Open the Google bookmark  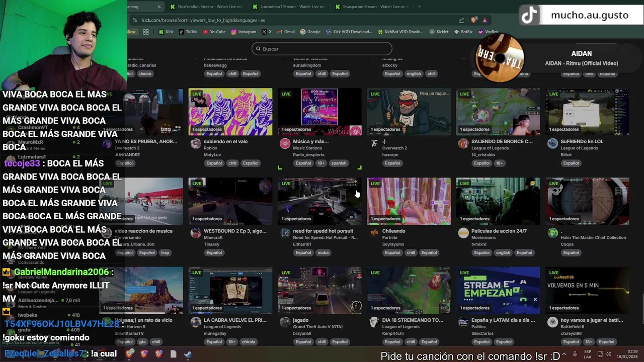tap(310, 32)
